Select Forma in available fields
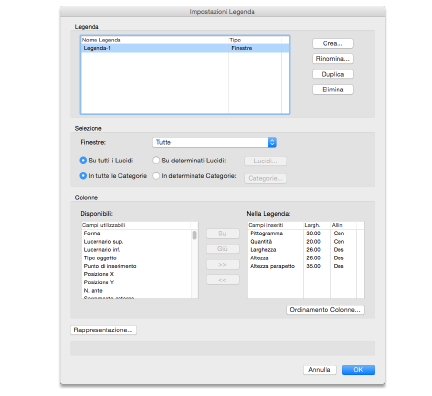 point(136,233)
